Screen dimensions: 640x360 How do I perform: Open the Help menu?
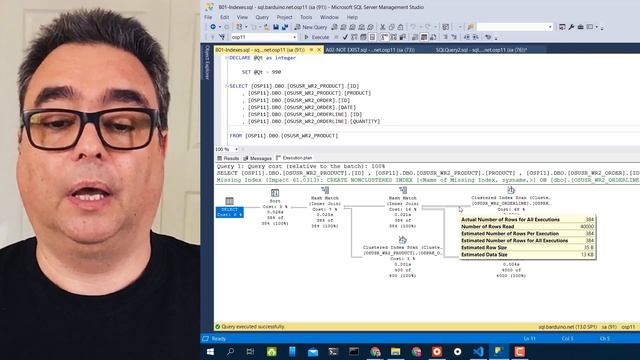[x=352, y=17]
